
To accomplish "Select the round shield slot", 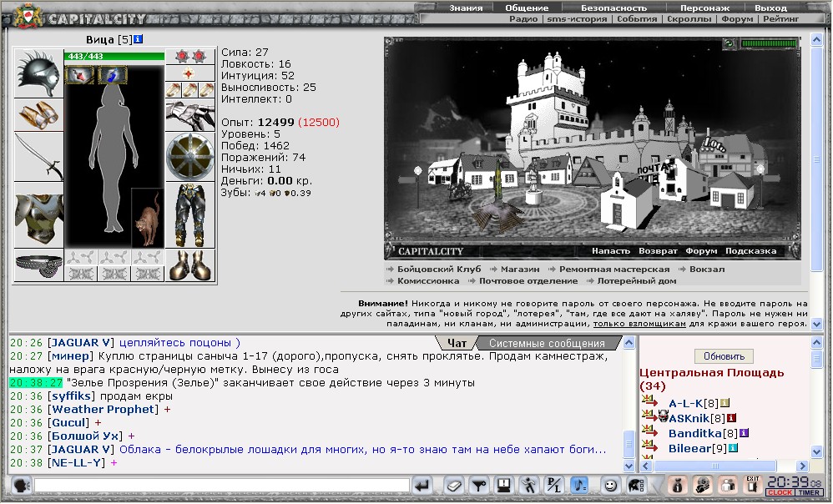I will (190, 157).
